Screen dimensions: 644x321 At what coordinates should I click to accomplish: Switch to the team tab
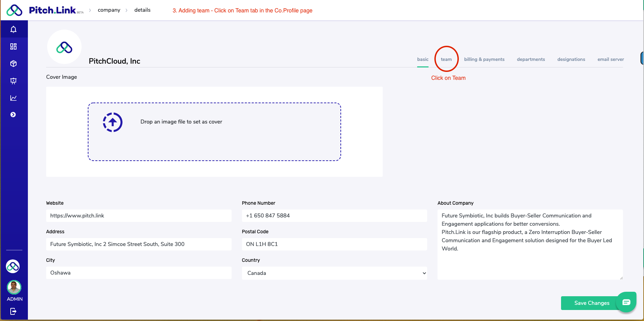(x=446, y=59)
